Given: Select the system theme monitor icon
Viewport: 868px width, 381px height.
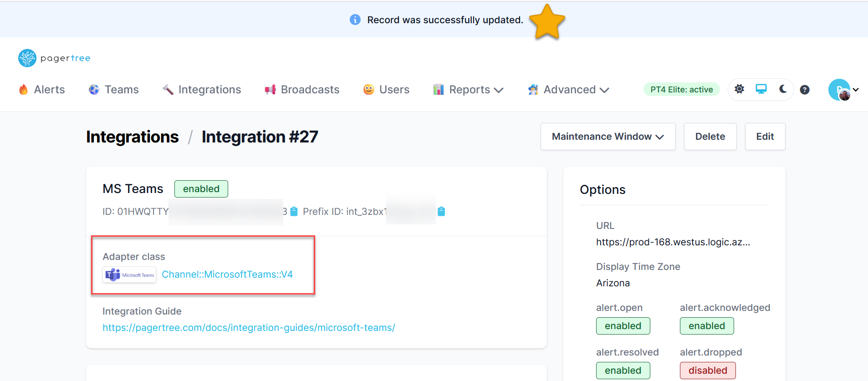Looking at the screenshot, I should click(x=761, y=89).
